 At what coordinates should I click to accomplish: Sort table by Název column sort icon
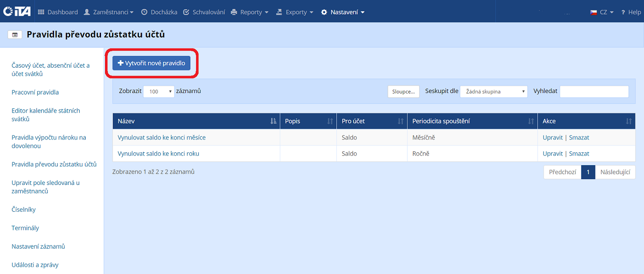(x=273, y=121)
